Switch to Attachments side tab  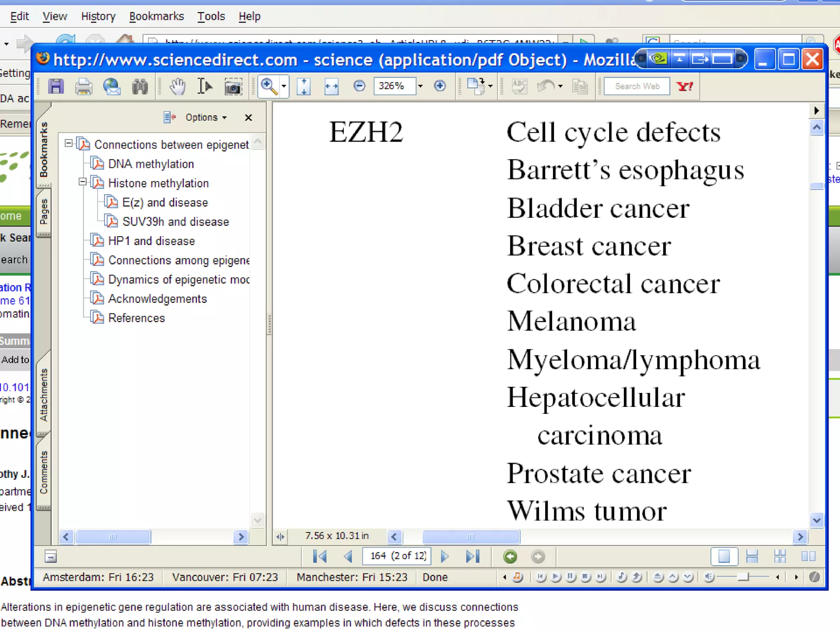point(44,394)
